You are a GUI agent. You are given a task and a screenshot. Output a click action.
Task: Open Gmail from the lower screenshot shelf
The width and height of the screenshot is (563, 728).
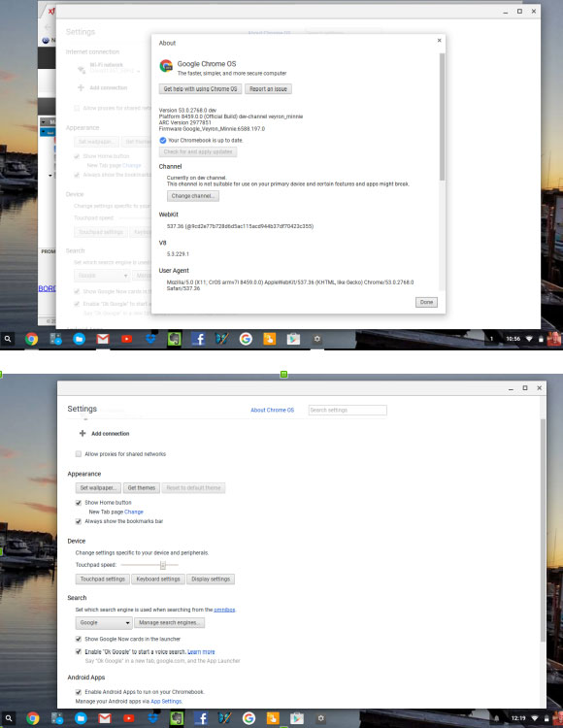pos(105,718)
